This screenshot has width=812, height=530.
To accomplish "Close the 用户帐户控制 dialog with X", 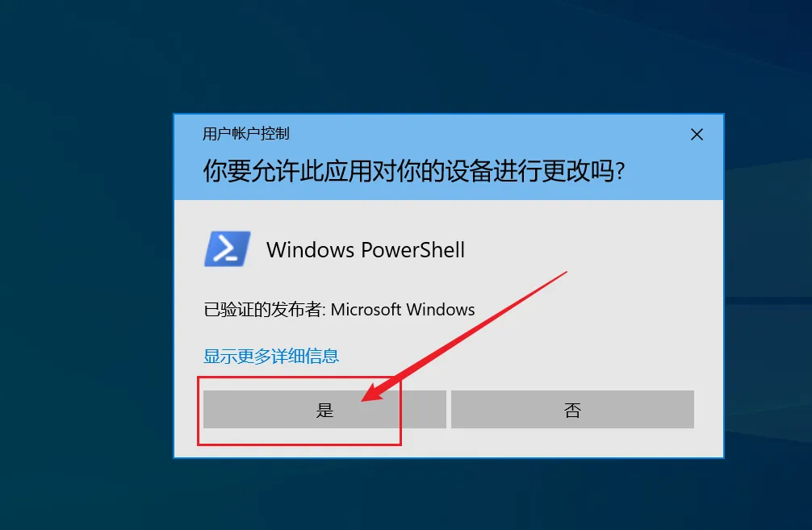I will coord(697,135).
